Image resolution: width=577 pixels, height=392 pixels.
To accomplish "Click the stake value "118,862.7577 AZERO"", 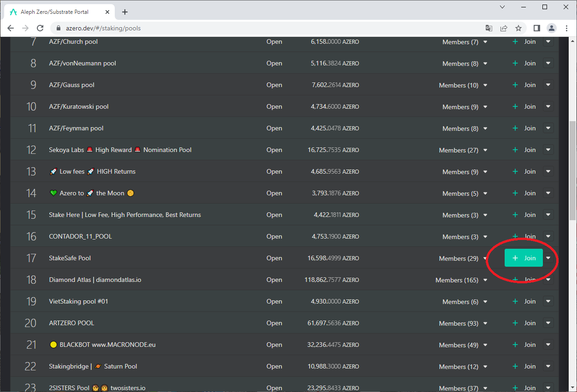I will 332,280.
